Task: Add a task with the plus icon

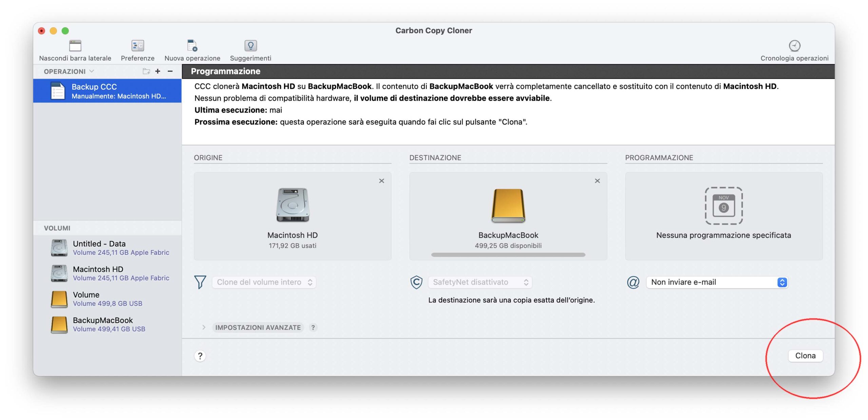Action: click(158, 71)
